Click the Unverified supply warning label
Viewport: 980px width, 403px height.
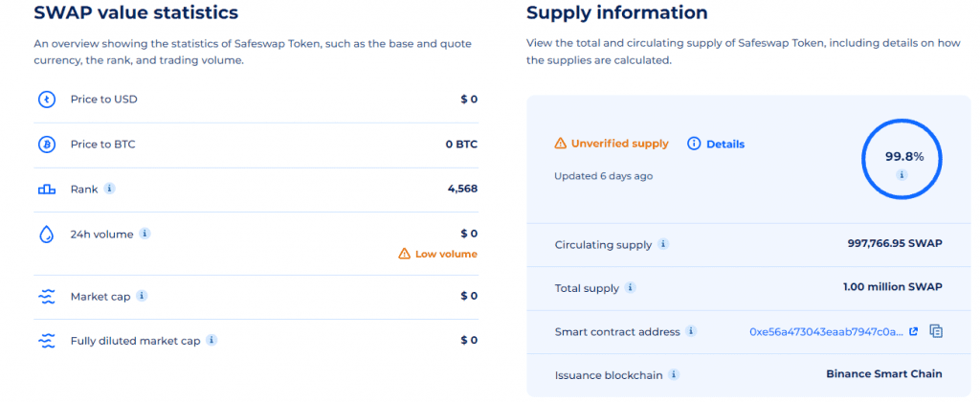point(612,144)
